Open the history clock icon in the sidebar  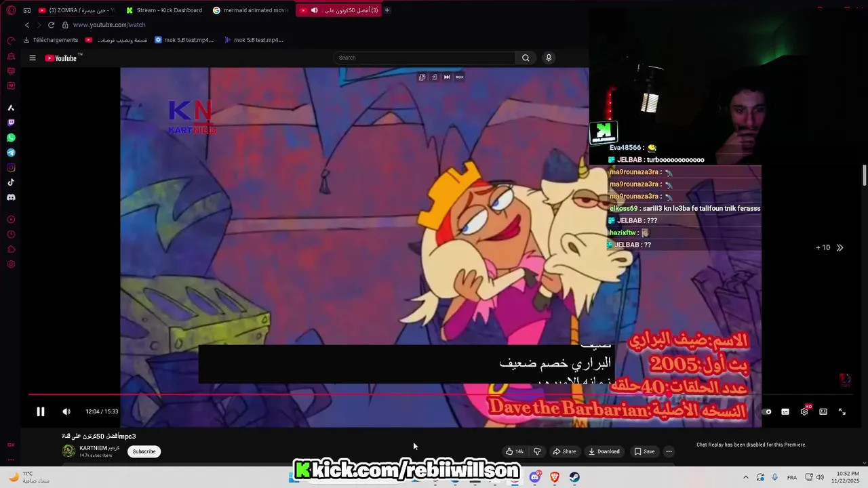tap(11, 235)
